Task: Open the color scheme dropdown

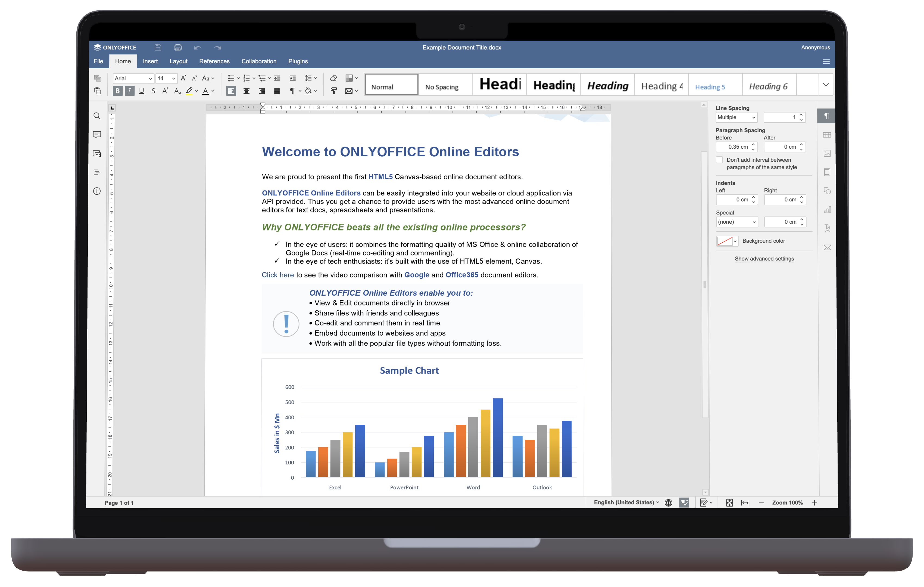Action: [x=351, y=78]
